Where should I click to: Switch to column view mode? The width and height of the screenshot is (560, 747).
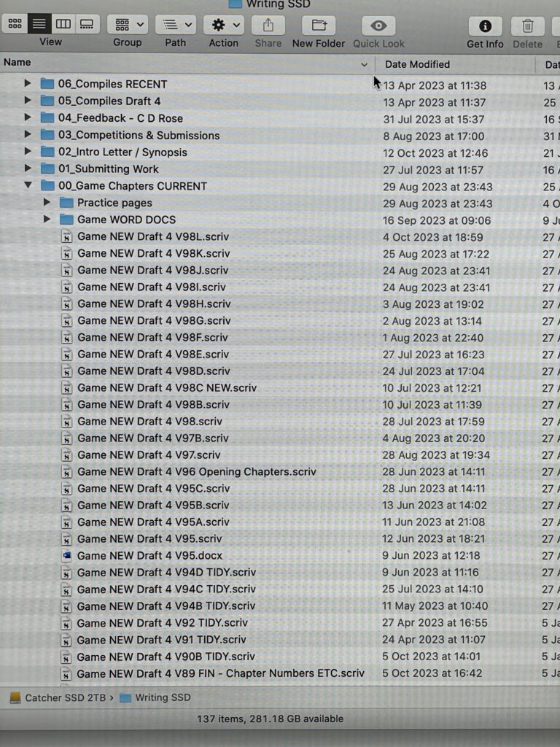point(63,24)
